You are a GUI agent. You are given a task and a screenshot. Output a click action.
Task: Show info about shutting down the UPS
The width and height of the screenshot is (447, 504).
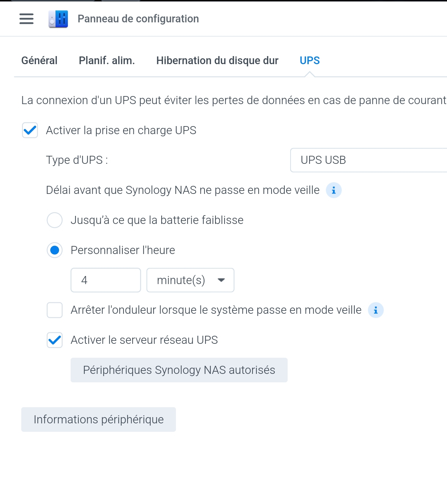point(376,310)
